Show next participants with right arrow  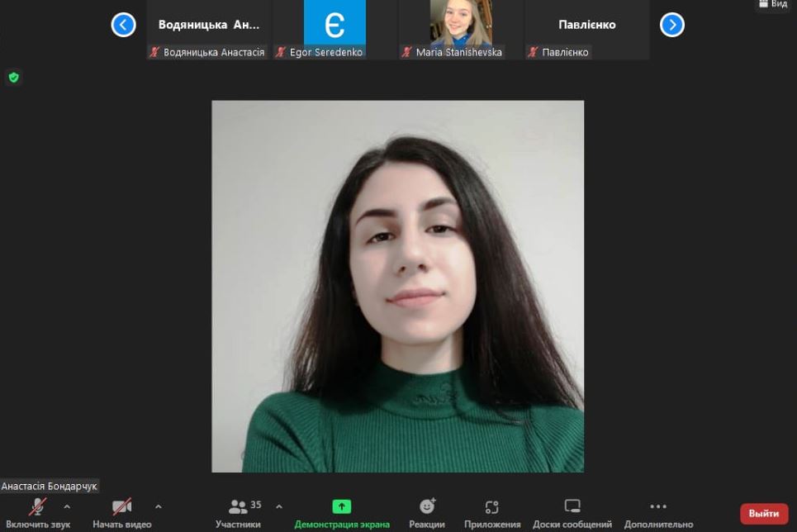672,25
